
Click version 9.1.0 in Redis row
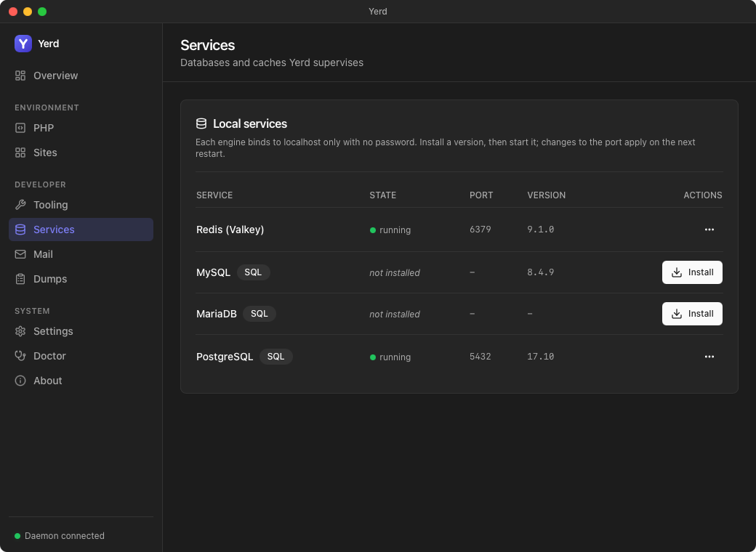[x=541, y=230]
